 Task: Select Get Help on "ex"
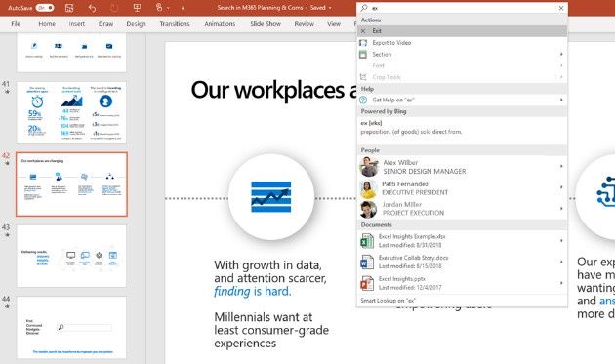tap(462, 100)
